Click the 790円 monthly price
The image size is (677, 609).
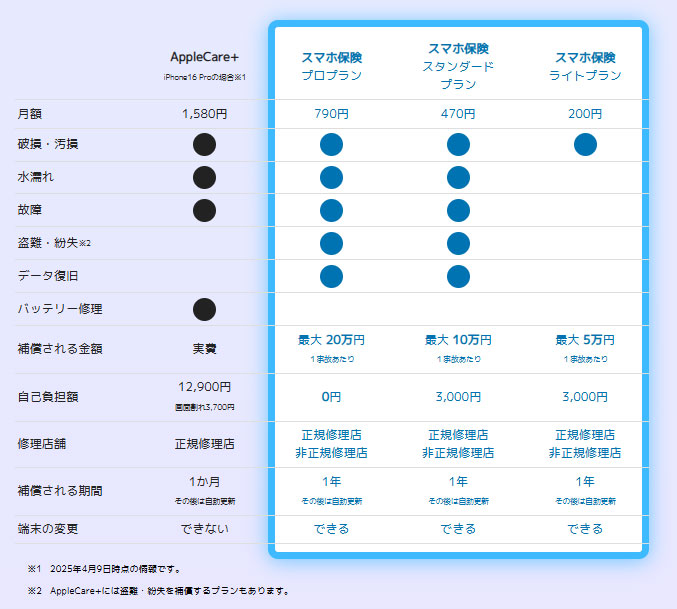click(x=331, y=114)
